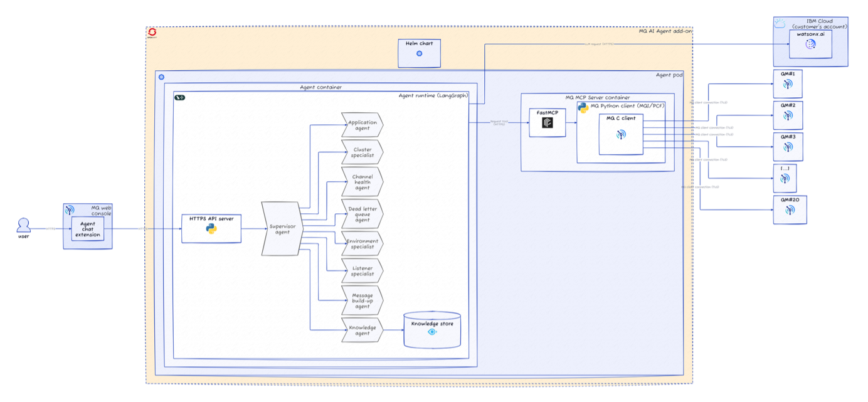Image resolution: width=868 pixels, height=402 pixels.
Task: Click the IBM Cloud cloud icon
Action: tap(780, 23)
